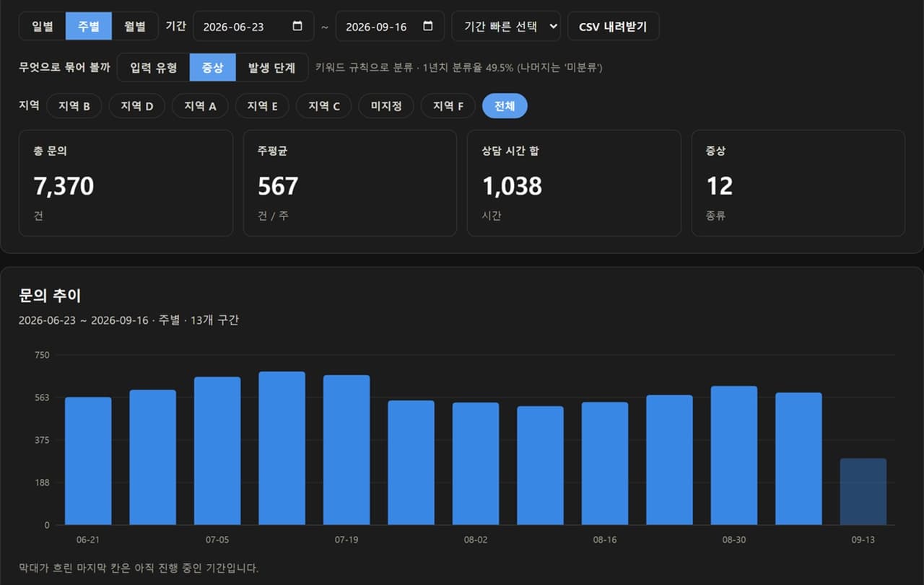Click the 문의 추이 chart title
924x585 pixels.
50,296
